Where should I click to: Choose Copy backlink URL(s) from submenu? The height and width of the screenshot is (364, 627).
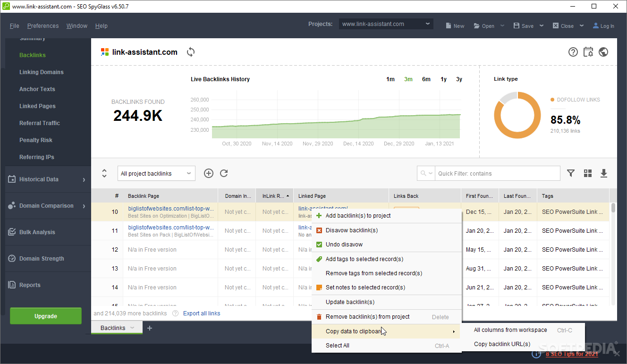523,344
